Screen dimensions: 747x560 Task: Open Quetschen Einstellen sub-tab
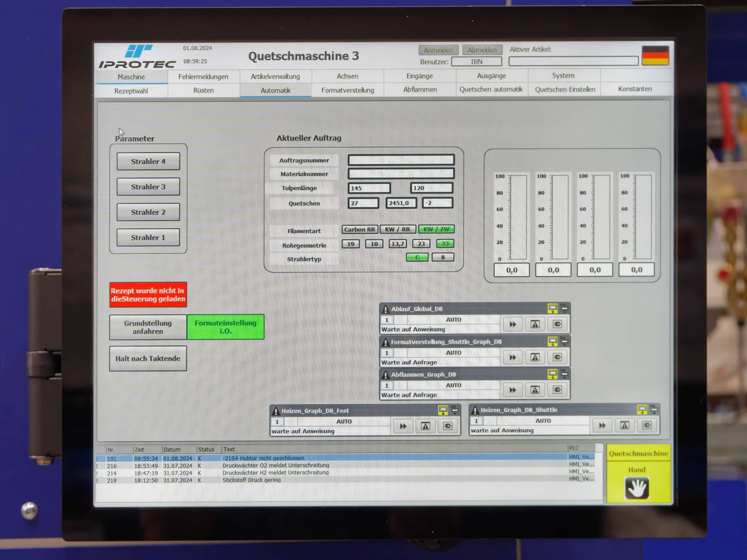pos(565,90)
